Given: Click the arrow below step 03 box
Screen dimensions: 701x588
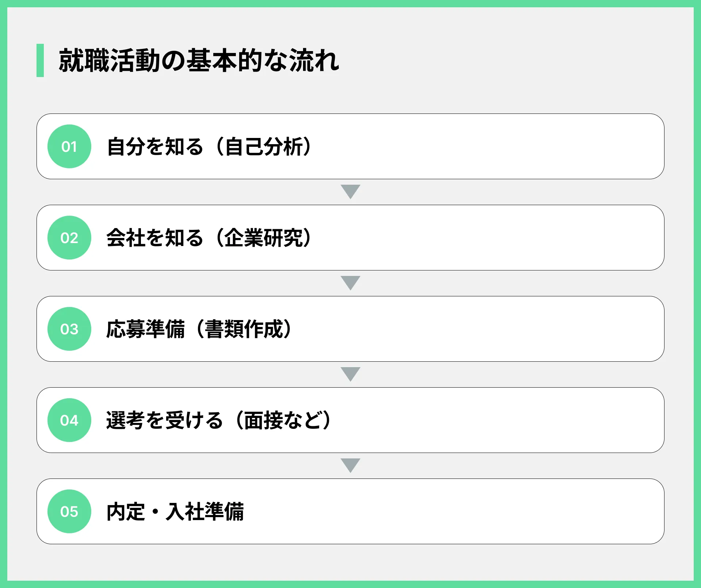Looking at the screenshot, I should (x=350, y=374).
